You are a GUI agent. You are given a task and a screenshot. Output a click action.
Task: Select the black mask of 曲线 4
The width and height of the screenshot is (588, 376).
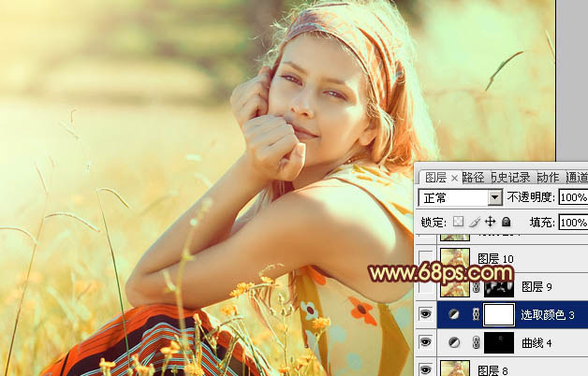pos(499,342)
